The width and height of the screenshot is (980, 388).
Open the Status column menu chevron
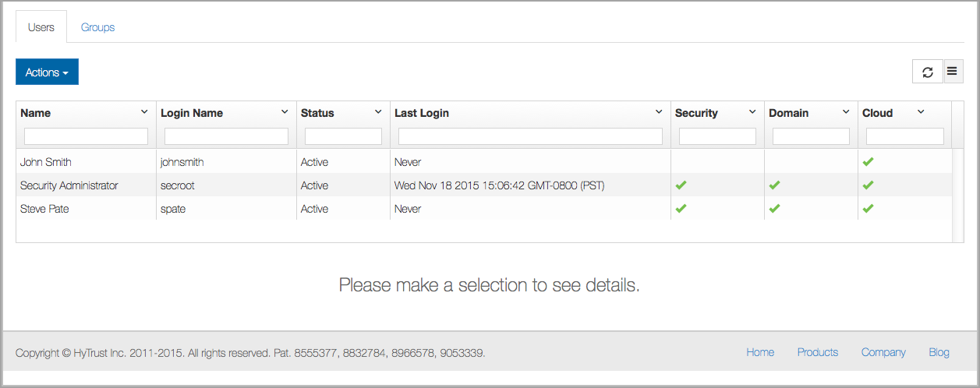click(378, 112)
